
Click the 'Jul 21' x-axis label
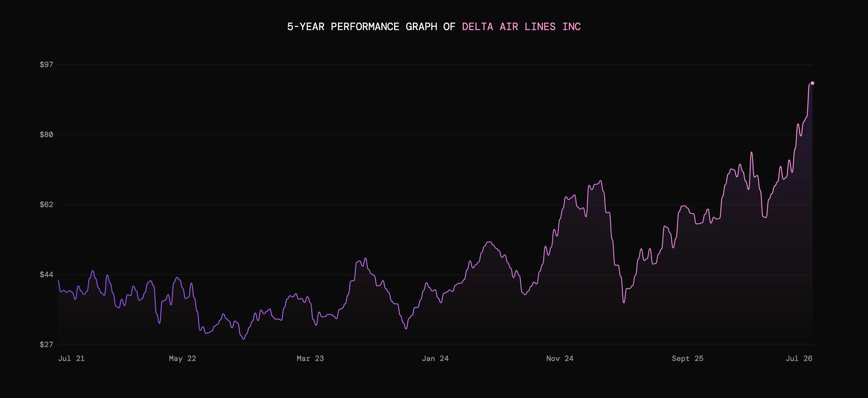click(x=71, y=358)
